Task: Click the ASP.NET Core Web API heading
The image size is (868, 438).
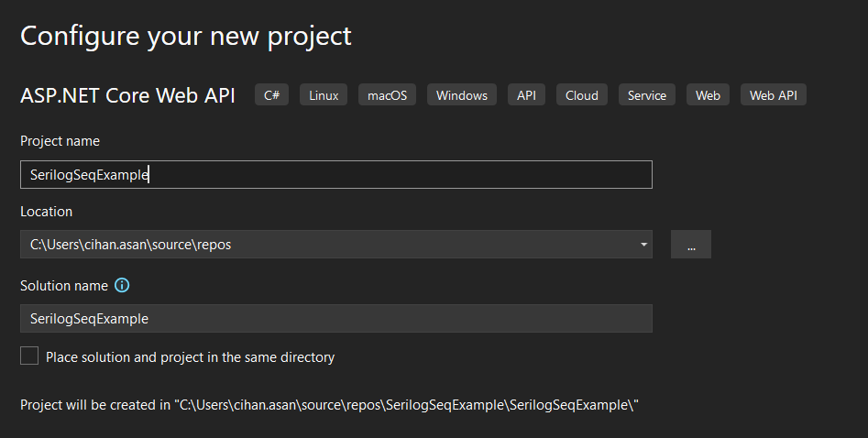Action: click(x=127, y=95)
